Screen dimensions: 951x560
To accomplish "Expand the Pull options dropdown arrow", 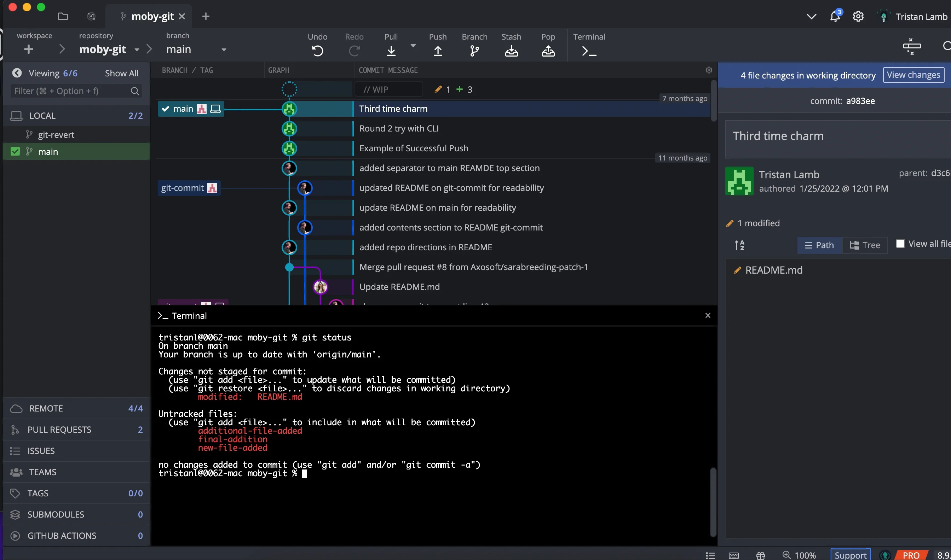I will click(413, 46).
